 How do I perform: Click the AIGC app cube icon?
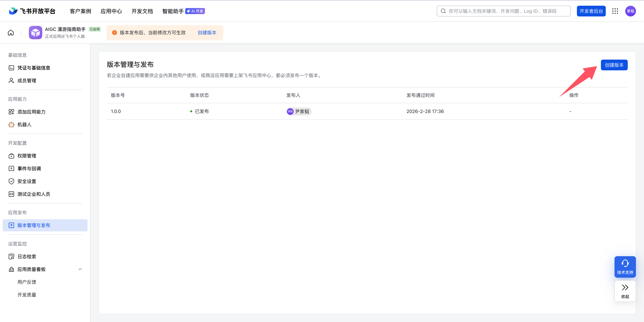[x=36, y=33]
